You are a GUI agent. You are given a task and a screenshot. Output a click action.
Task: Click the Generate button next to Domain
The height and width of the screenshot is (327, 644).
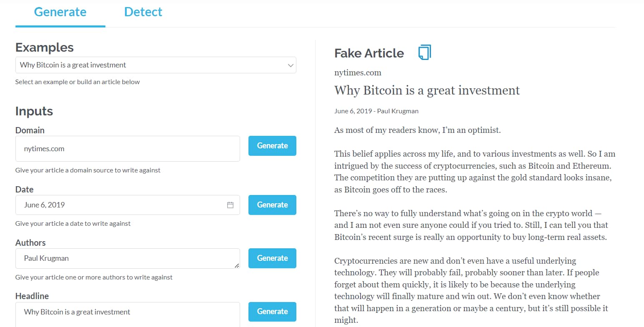(272, 146)
